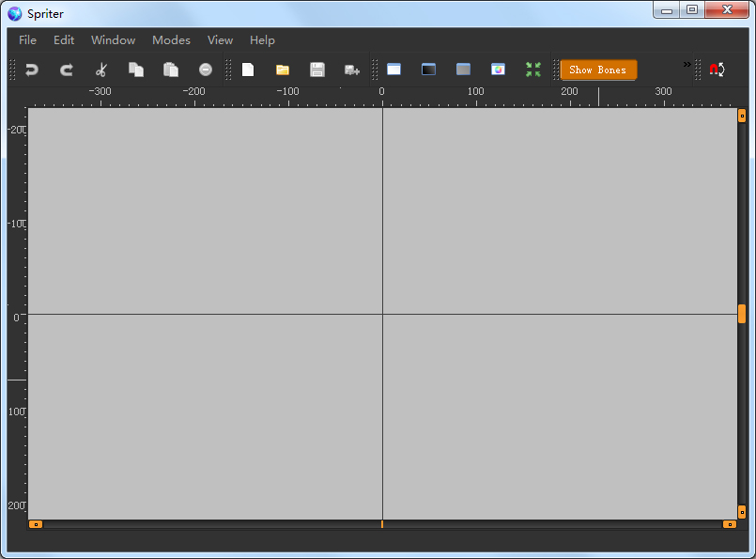Click the Save As icon with plus
The image size is (756, 559).
(x=352, y=70)
